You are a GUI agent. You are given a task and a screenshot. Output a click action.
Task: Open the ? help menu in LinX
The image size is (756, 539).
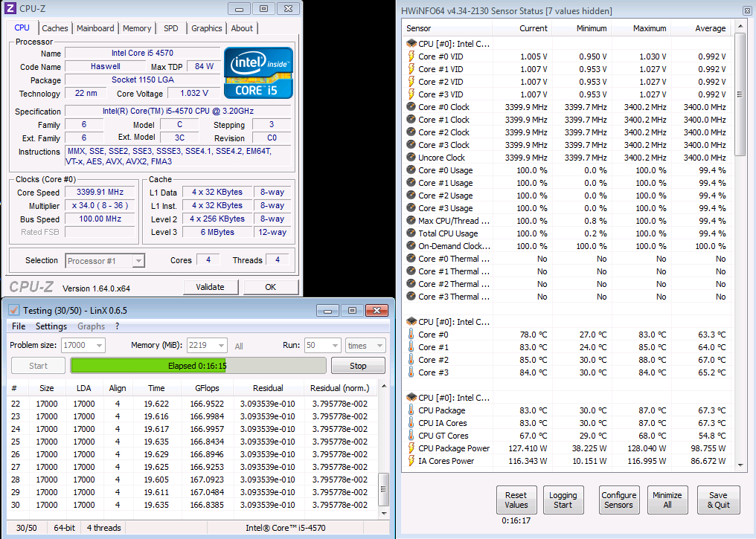point(117,326)
